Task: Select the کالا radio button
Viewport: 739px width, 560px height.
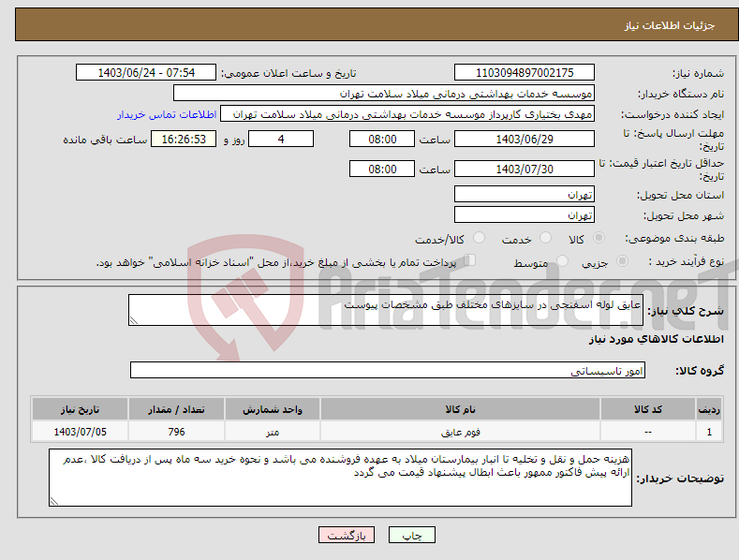Action: 599,238
